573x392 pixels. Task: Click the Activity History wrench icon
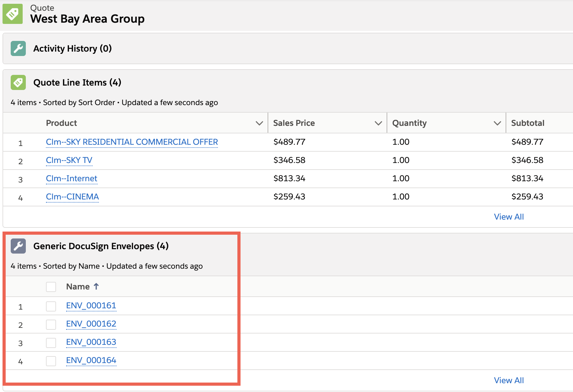[x=18, y=48]
